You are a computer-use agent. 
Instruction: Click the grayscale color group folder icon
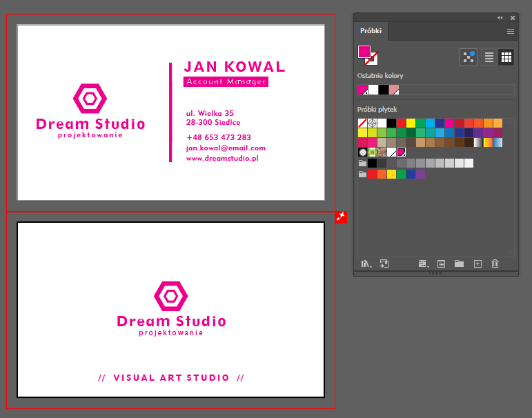(x=362, y=163)
